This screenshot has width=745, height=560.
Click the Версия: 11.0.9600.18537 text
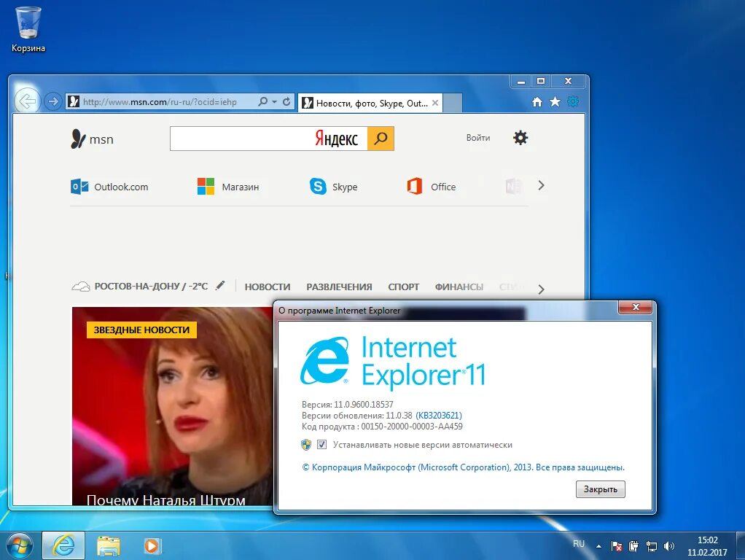[x=347, y=405]
